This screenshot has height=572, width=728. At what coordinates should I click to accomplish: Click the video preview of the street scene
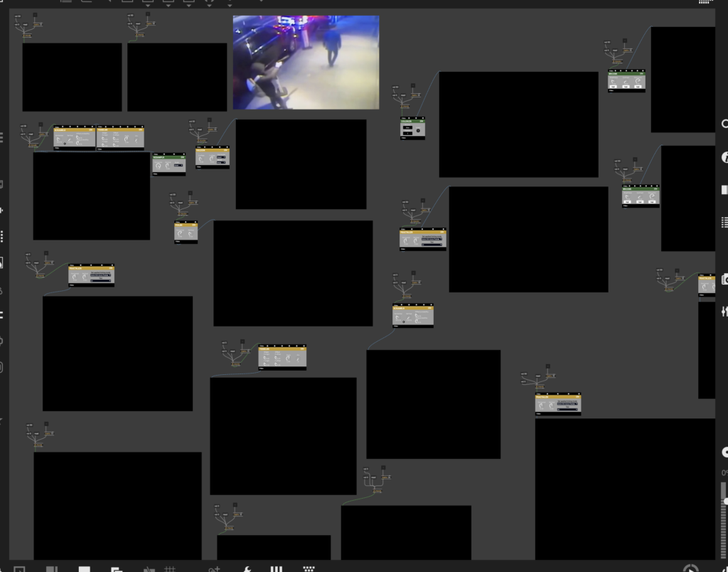pos(306,63)
